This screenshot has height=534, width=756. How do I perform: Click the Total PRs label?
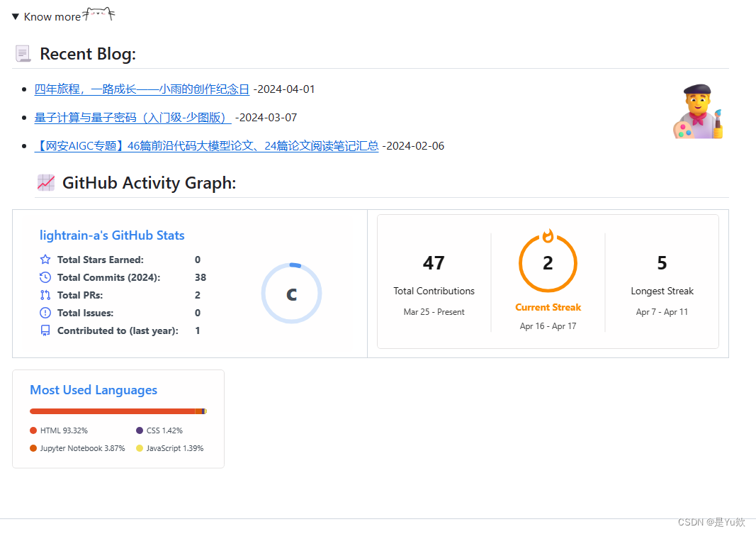[x=80, y=295]
